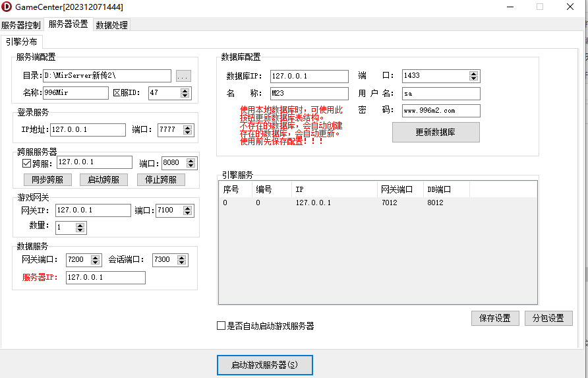
Task: Click the directory browse '...' button
Action: (184, 77)
